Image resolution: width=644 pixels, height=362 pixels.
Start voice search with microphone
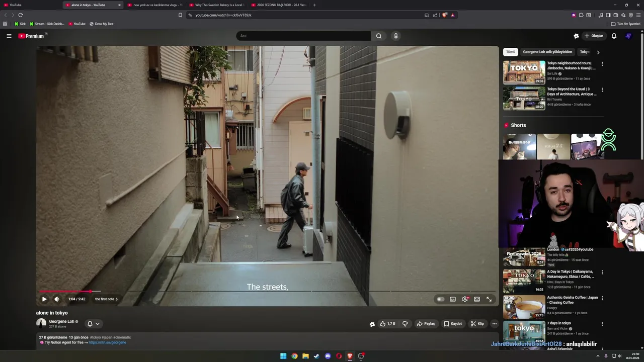396,36
